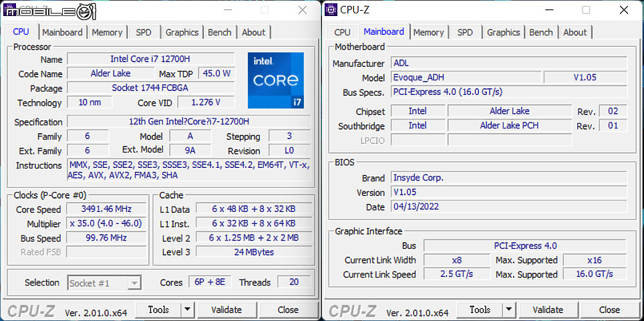
Task: Click Stepping value 3
Action: pos(289,136)
